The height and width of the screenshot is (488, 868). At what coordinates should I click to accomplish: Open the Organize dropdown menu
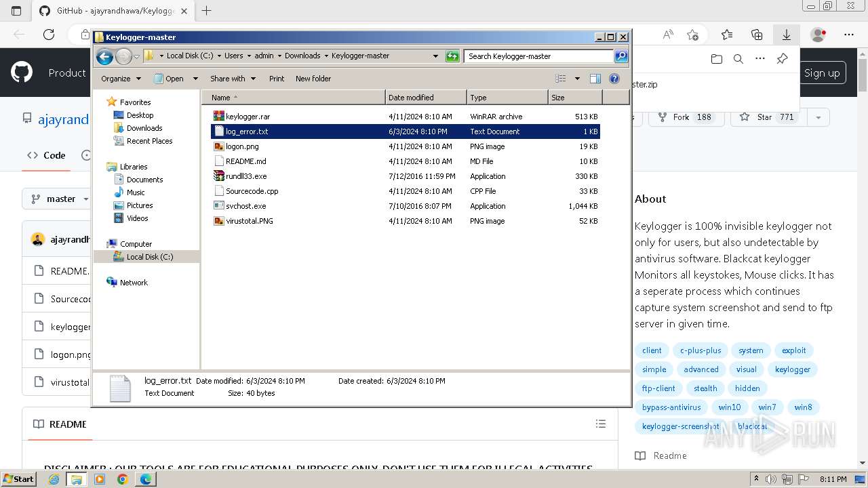[121, 79]
